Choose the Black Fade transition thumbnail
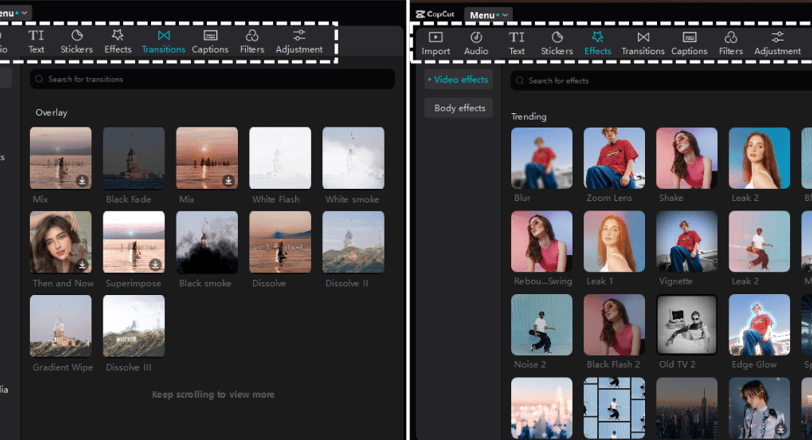Screen dimensions: 812x440 134,158
